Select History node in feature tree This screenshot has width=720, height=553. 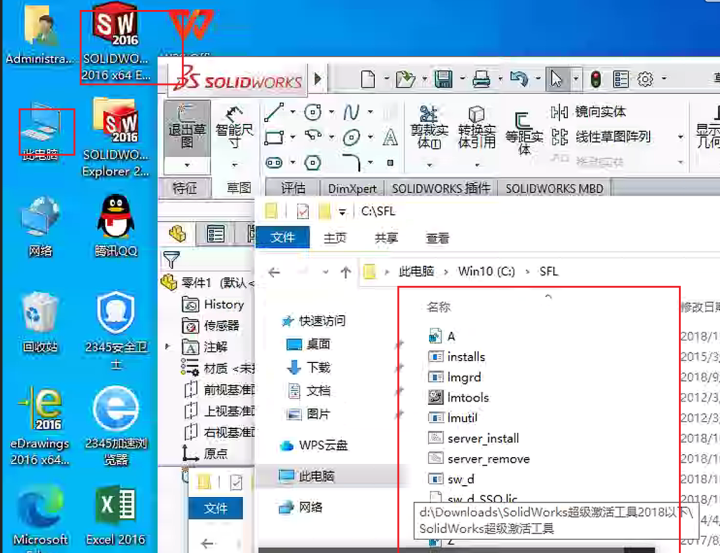(x=213, y=304)
